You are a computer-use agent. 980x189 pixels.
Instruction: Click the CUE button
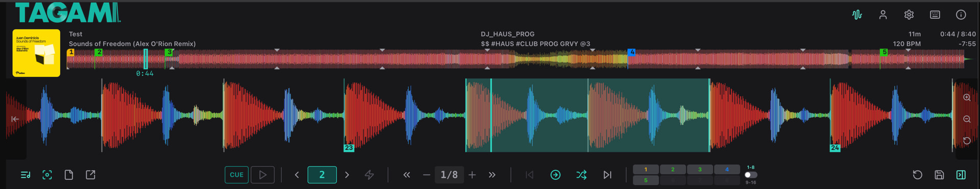click(x=236, y=175)
